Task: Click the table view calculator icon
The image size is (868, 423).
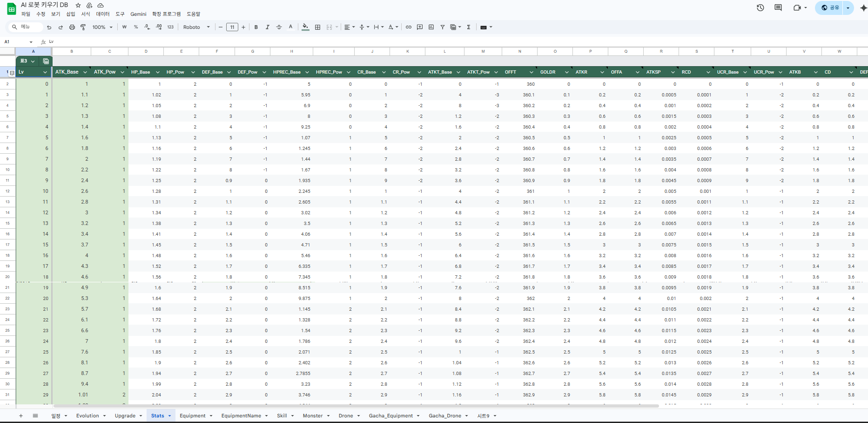Action: coord(46,61)
